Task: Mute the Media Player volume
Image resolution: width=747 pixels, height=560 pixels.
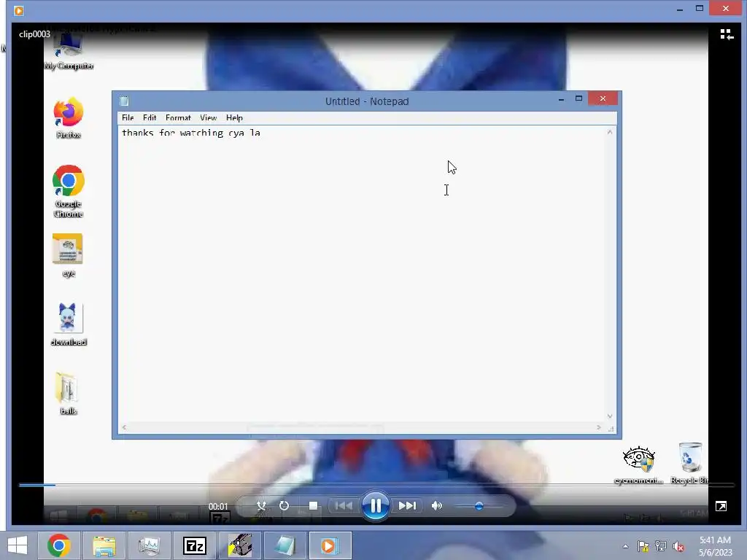Action: click(x=436, y=506)
